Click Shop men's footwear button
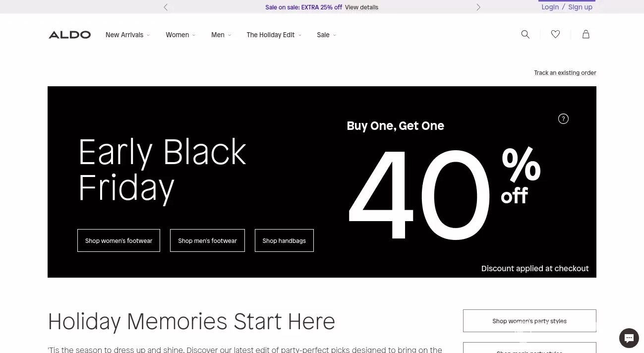Image resolution: width=644 pixels, height=353 pixels. click(x=207, y=240)
